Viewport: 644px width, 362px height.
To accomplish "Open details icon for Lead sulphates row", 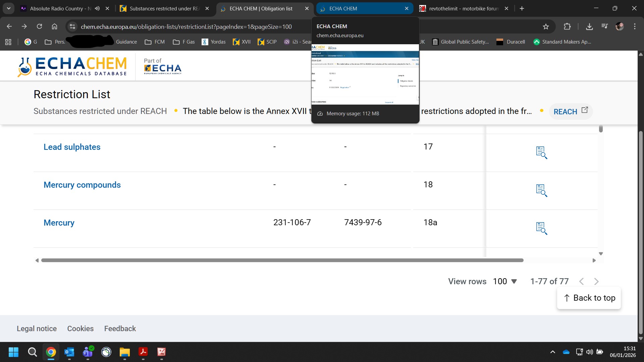I will pyautogui.click(x=541, y=153).
